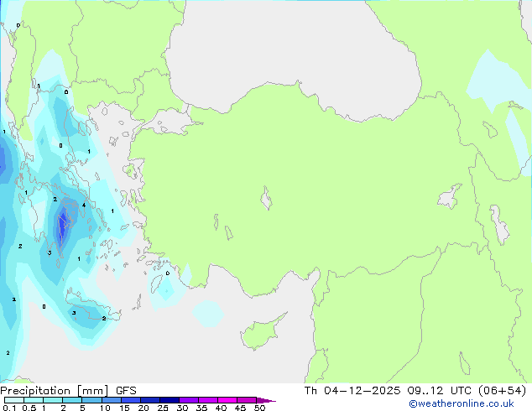Select the 5–10 mm legend swatch

click(91, 400)
